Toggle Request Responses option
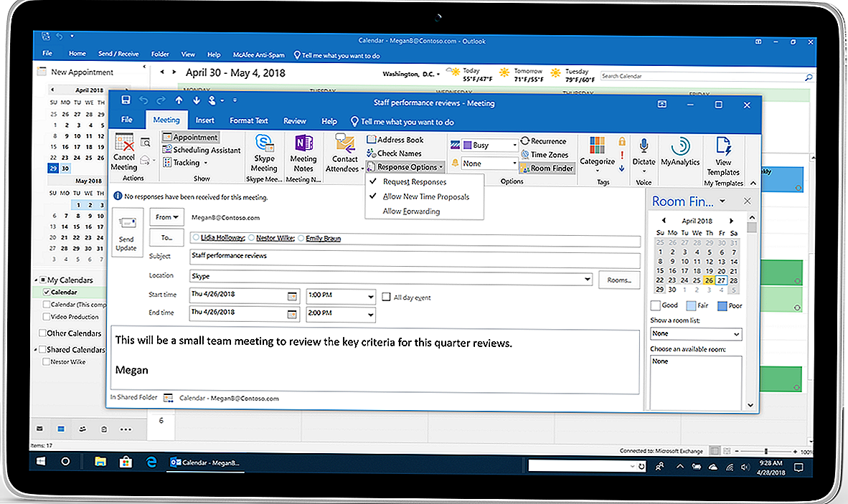 (x=414, y=182)
